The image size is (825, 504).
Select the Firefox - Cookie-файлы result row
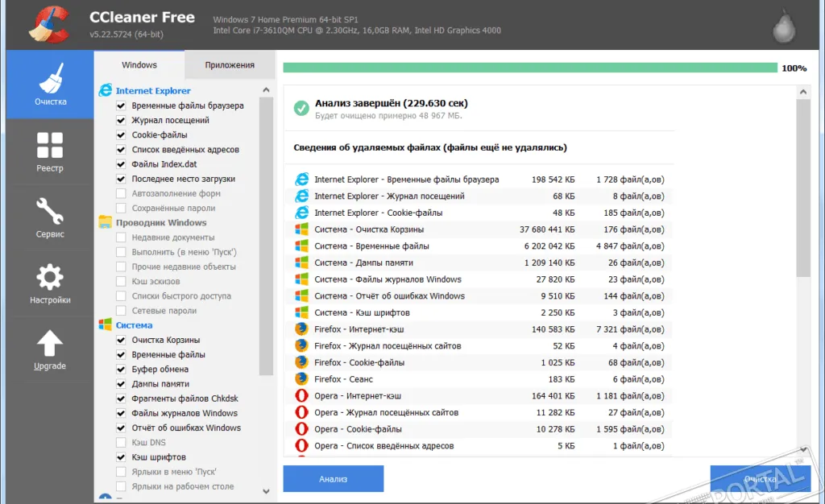(479, 362)
